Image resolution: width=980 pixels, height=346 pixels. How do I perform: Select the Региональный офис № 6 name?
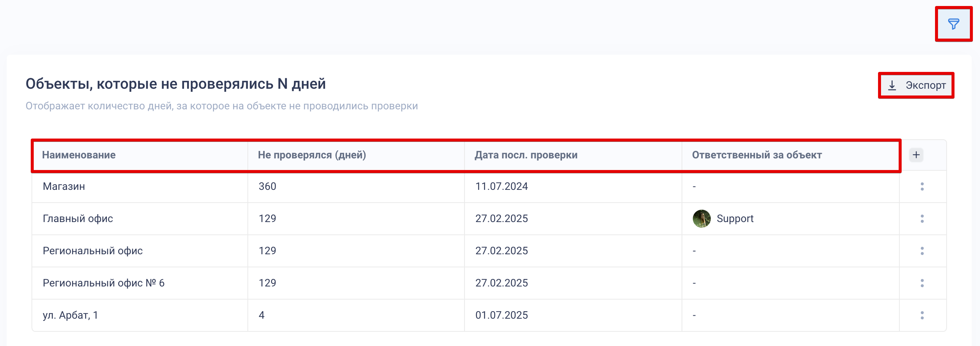pos(103,283)
